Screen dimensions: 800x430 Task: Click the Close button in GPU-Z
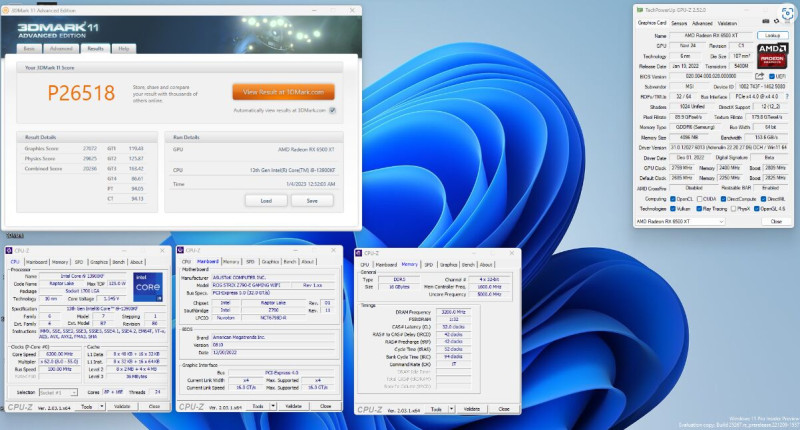click(x=776, y=221)
